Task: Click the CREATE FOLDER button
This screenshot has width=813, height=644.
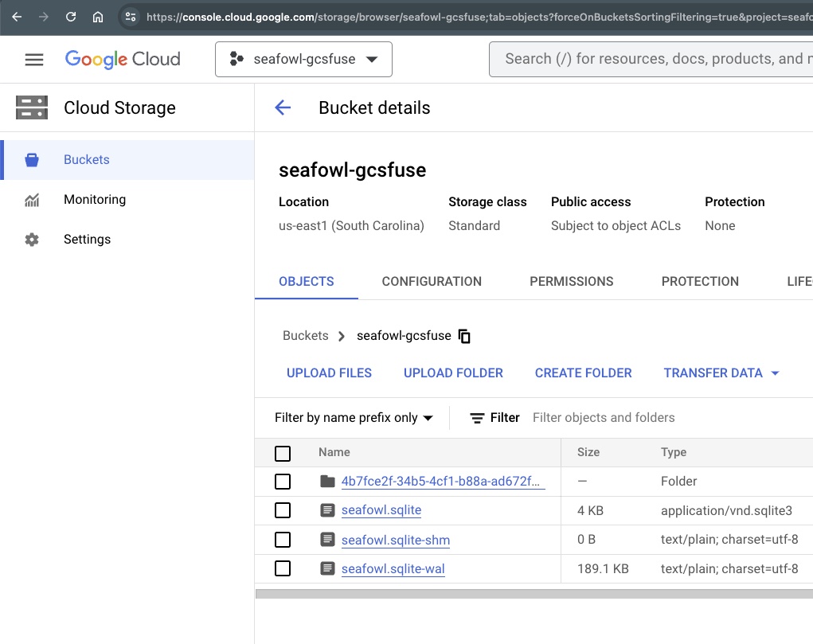Action: point(584,373)
